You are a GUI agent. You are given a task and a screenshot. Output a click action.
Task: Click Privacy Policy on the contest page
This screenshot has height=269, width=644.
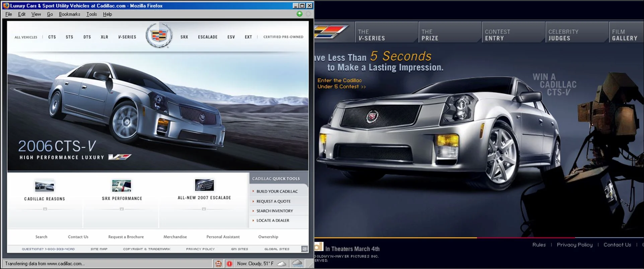coord(575,245)
